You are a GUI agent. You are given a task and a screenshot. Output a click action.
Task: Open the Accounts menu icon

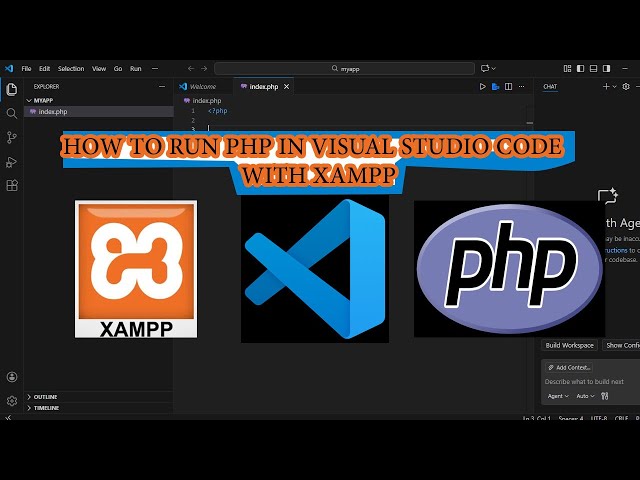coord(12,377)
